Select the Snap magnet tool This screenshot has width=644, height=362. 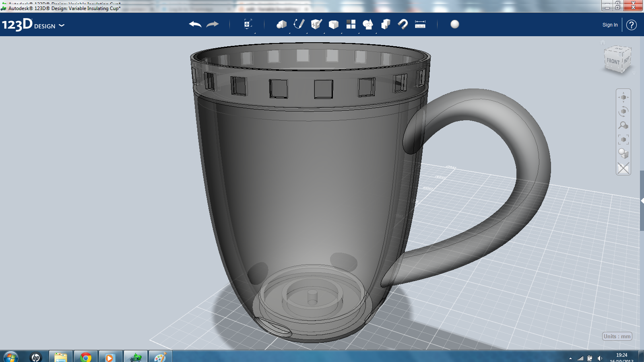402,25
